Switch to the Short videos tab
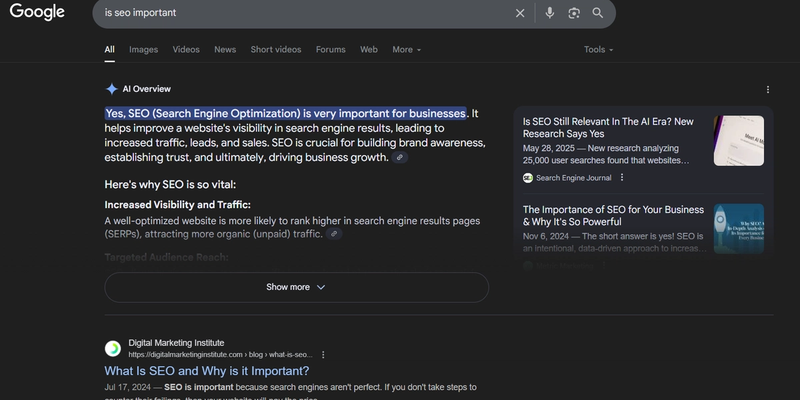 [276, 49]
